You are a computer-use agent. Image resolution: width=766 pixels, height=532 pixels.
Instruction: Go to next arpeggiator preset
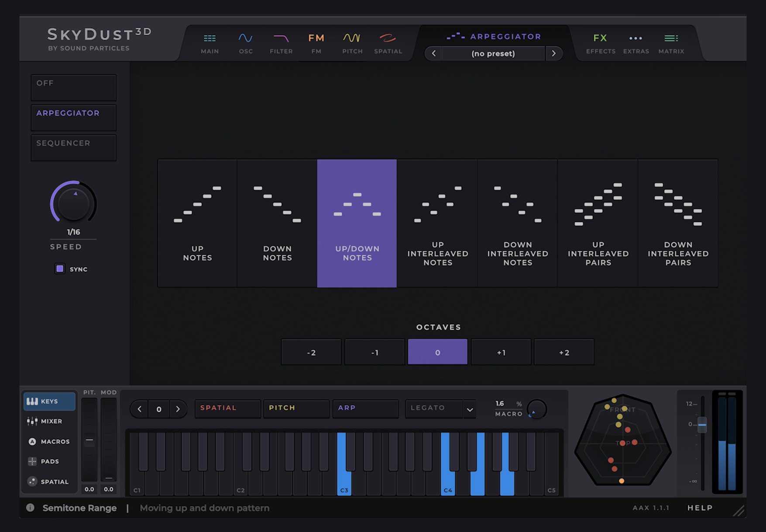pyautogui.click(x=553, y=53)
